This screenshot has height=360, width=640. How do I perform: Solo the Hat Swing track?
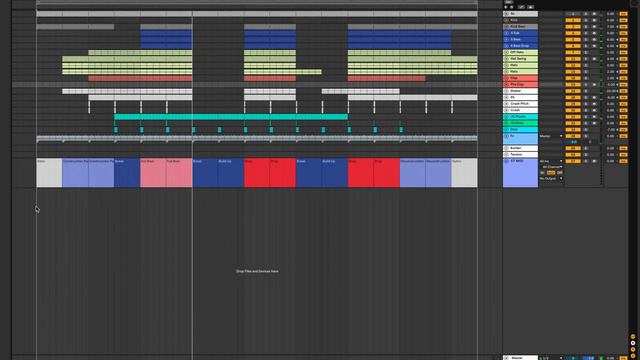point(586,59)
